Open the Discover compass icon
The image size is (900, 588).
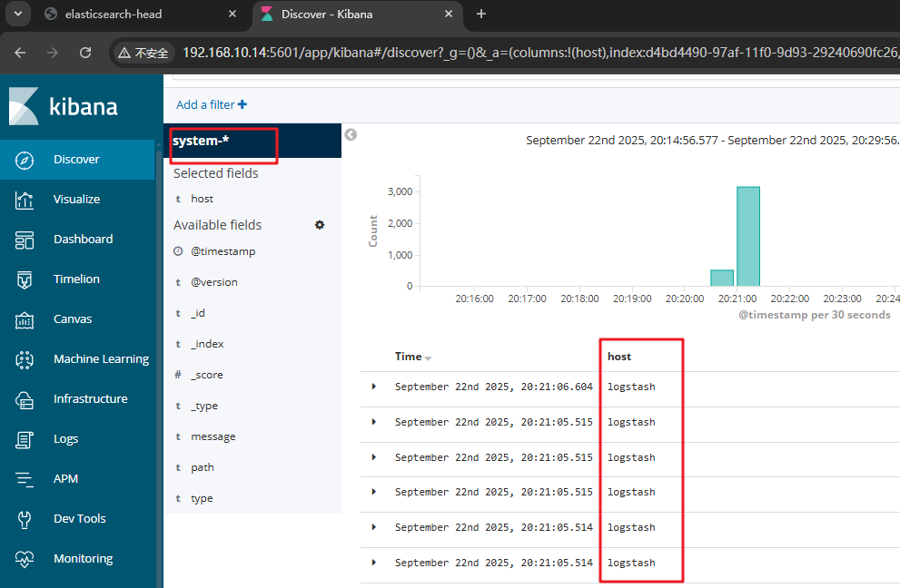[x=25, y=160]
